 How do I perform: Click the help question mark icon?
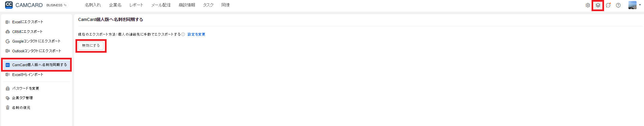(x=618, y=5)
